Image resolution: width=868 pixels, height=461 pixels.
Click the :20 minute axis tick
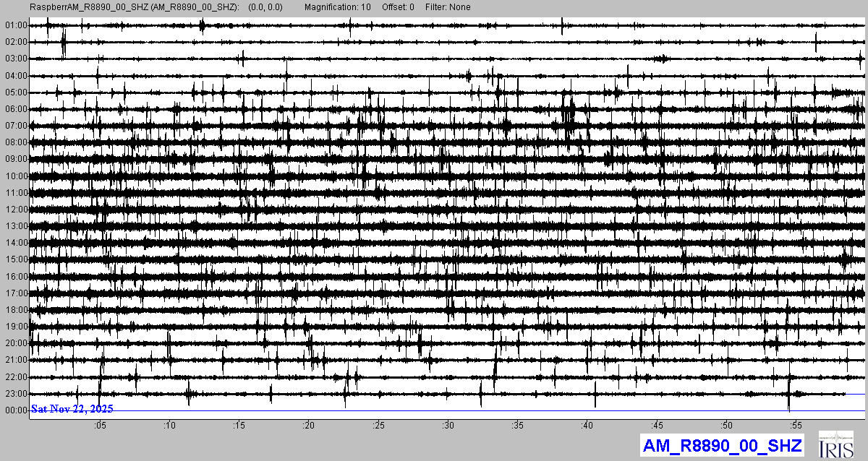[309, 426]
